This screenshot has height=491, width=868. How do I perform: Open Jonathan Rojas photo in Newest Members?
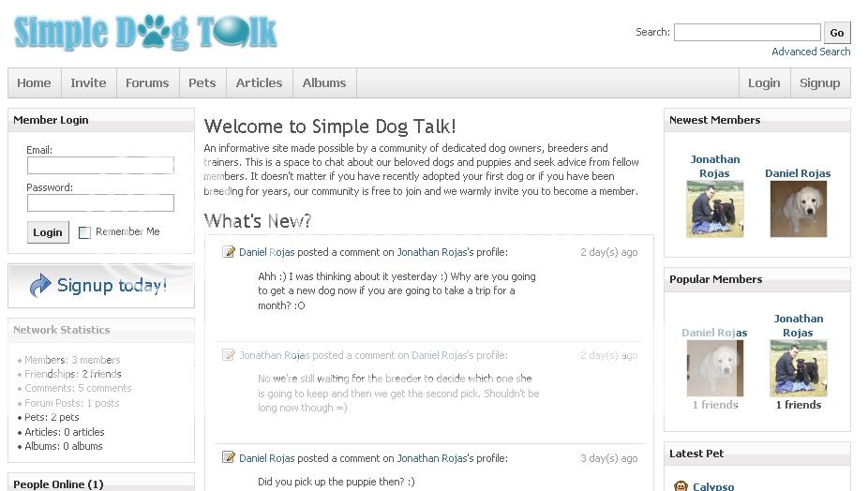(714, 209)
